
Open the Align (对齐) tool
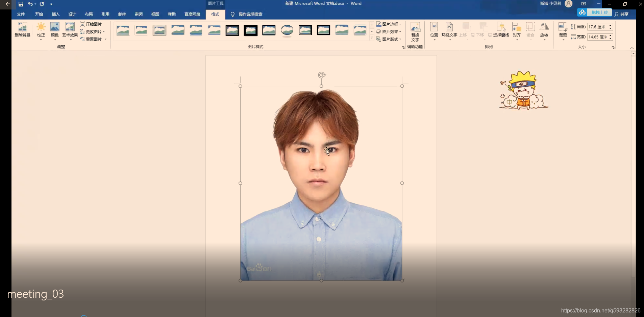pyautogui.click(x=517, y=31)
